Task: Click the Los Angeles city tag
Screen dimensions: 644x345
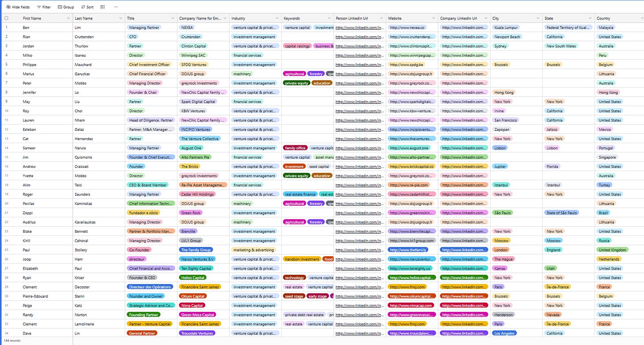Action: coord(504,334)
